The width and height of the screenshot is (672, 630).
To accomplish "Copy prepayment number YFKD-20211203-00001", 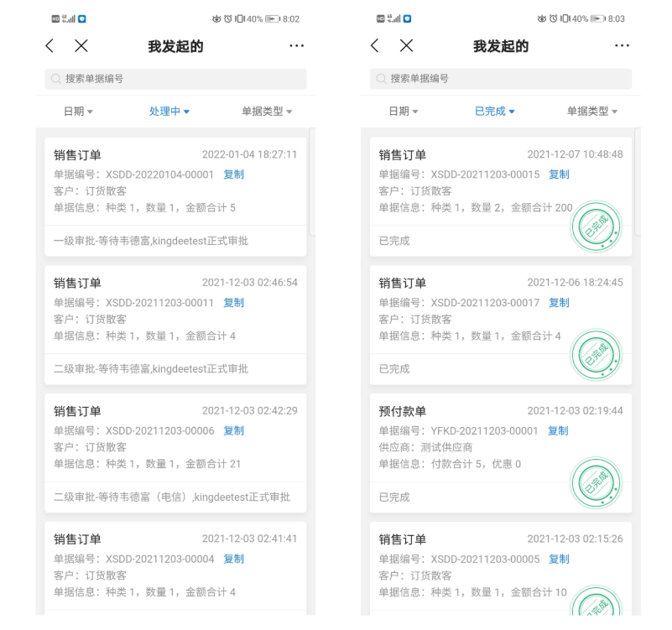I will coord(558,430).
